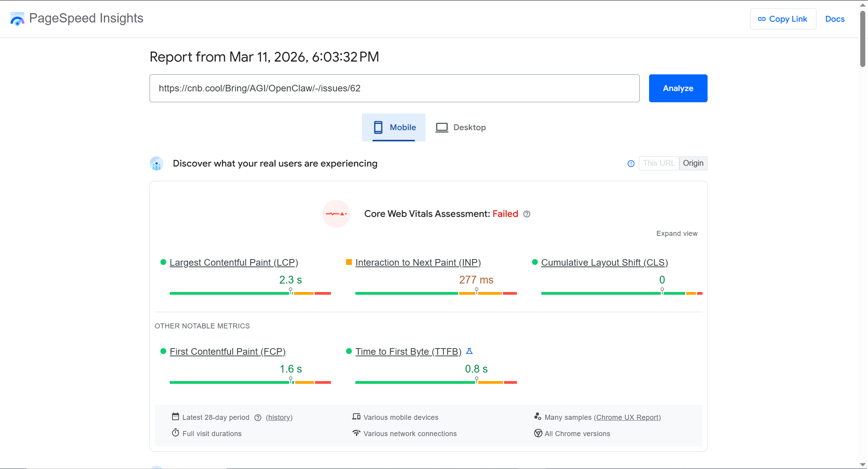This screenshot has width=868, height=469.
Task: Select the Origin toggle option
Action: [x=693, y=163]
